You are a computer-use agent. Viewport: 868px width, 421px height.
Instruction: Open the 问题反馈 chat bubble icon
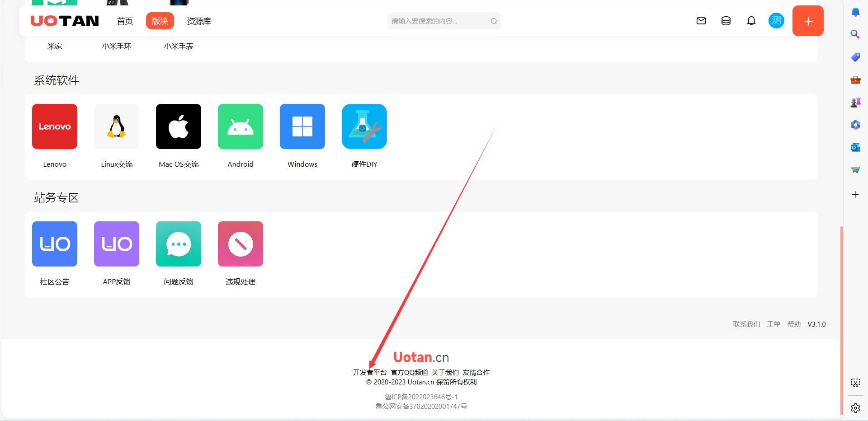179,244
